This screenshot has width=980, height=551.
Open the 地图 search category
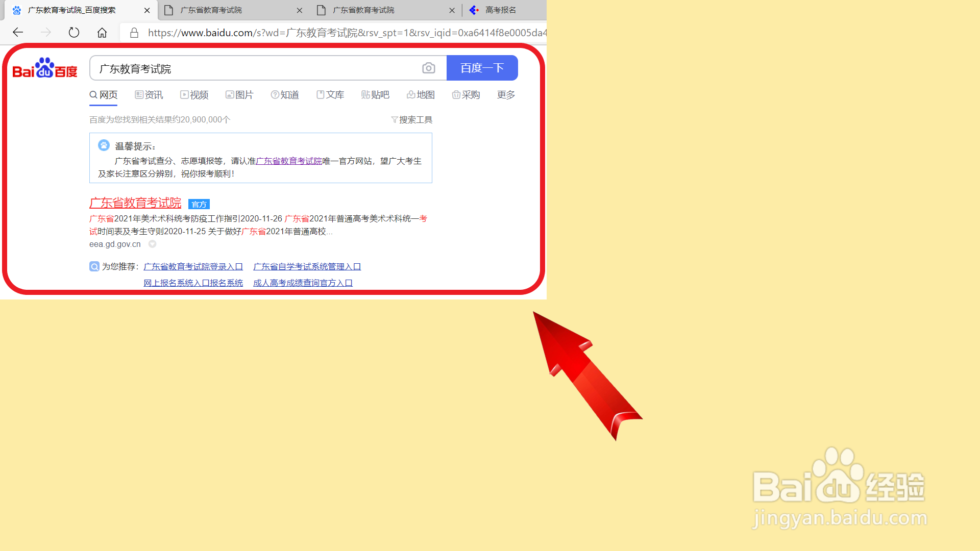coord(421,95)
